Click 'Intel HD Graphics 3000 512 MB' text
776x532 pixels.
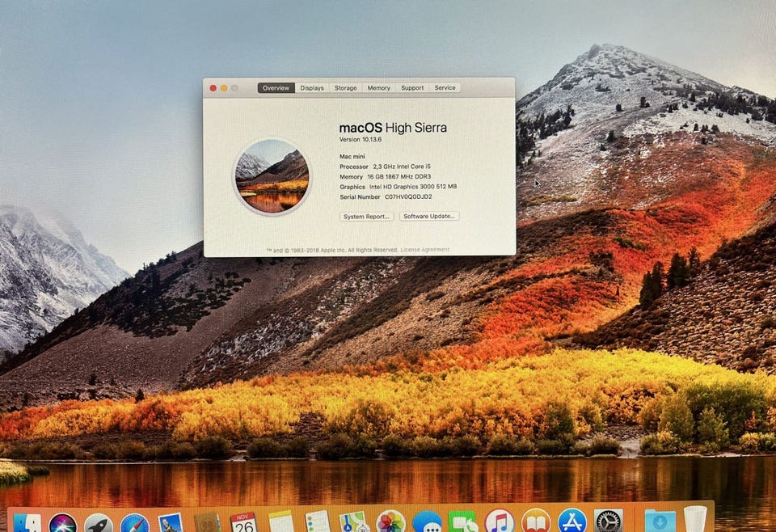coord(413,187)
